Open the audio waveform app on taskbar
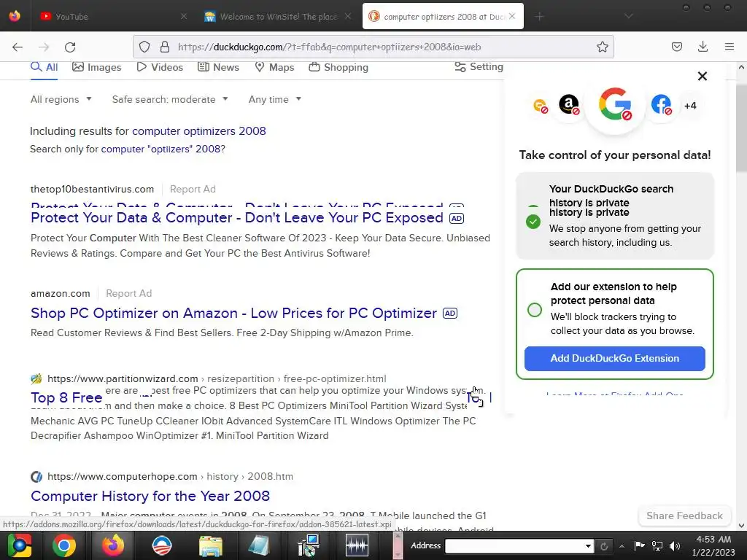 point(357,545)
